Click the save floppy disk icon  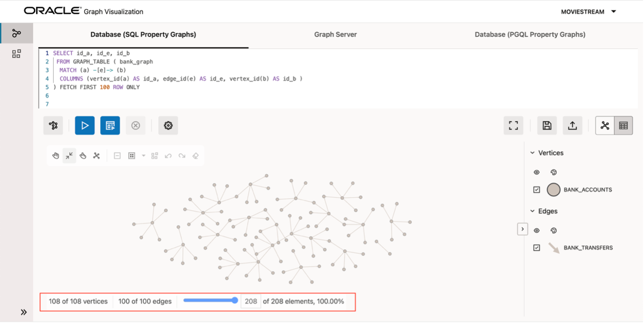[x=547, y=125]
